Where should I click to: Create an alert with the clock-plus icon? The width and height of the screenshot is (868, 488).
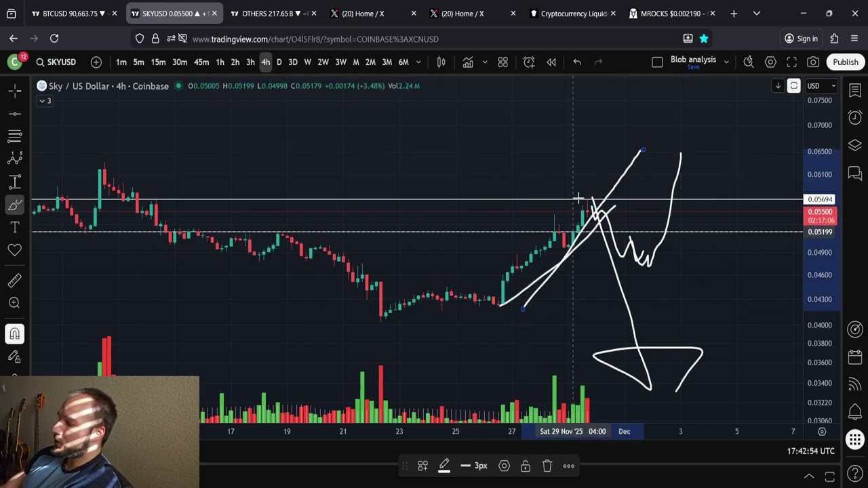529,62
